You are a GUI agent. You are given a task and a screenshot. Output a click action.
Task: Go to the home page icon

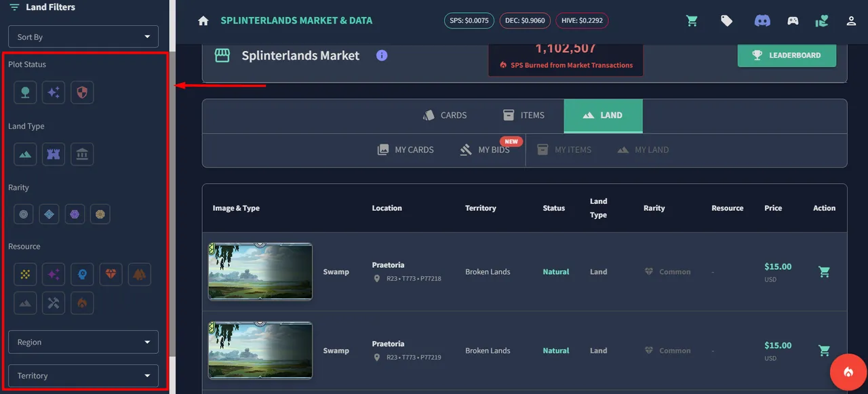click(x=203, y=21)
